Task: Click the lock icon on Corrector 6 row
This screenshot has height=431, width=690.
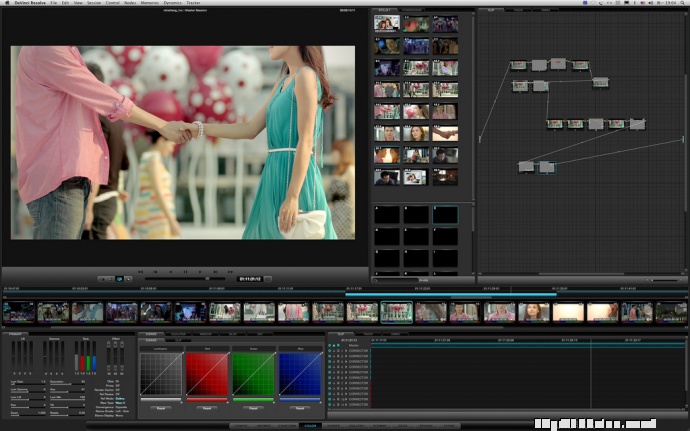Action: point(334,378)
